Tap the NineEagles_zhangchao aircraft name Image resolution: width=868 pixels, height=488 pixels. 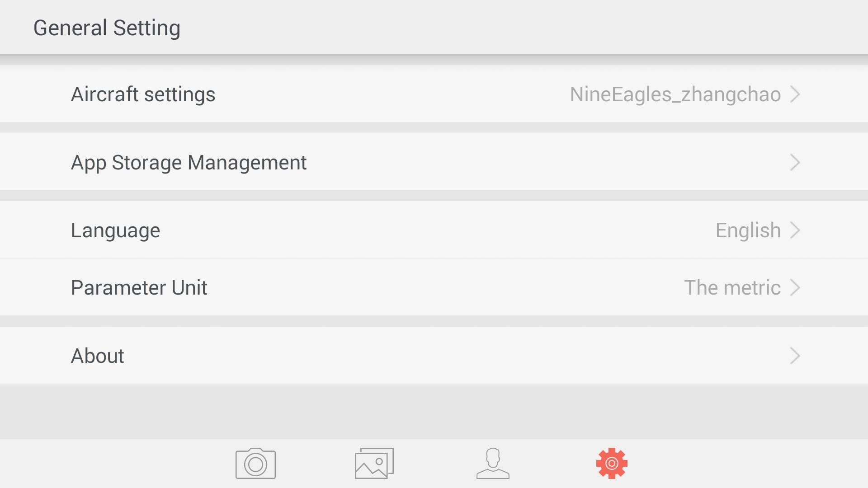675,94
